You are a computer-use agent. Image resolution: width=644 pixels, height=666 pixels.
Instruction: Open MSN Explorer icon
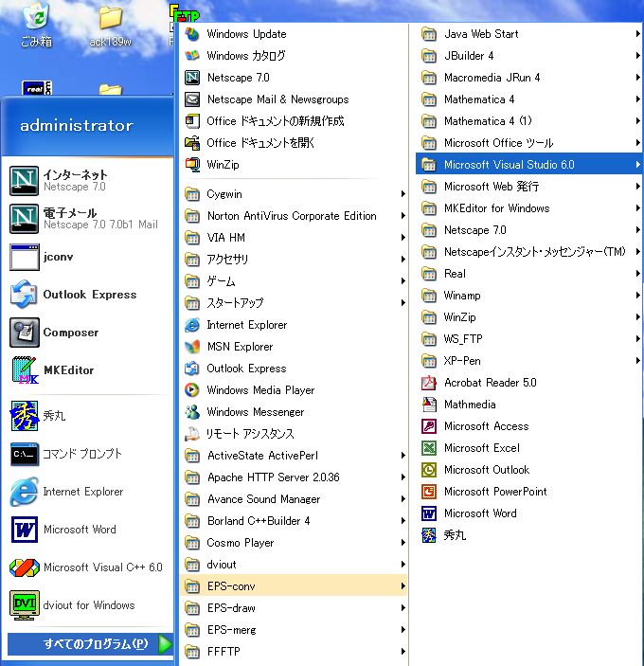(192, 347)
